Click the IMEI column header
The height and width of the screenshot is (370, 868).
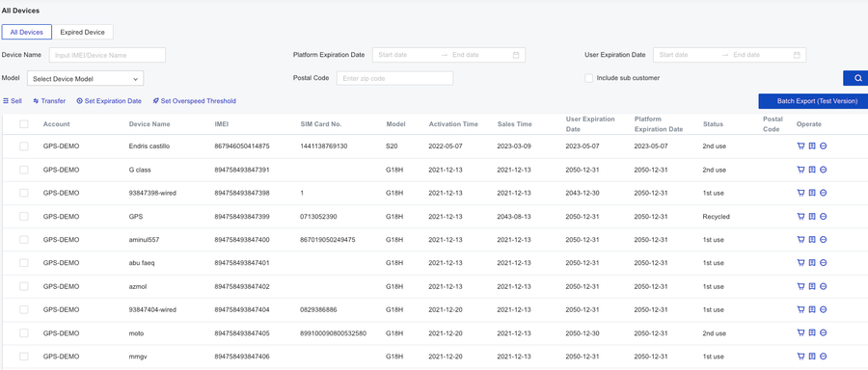coord(221,124)
